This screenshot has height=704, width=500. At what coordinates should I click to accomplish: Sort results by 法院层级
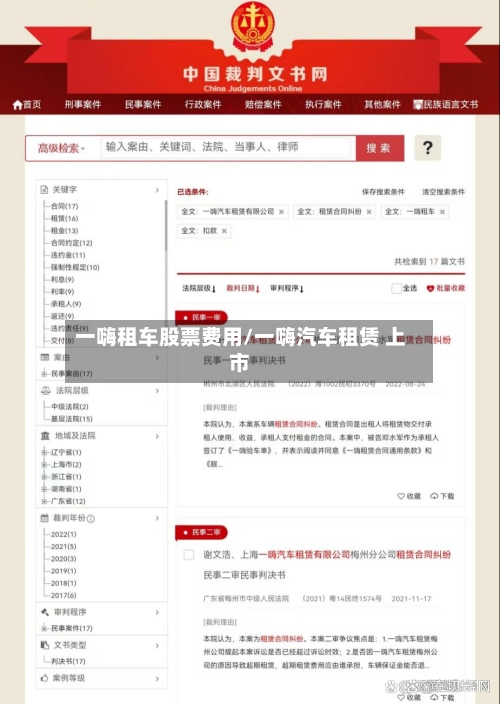[199, 288]
